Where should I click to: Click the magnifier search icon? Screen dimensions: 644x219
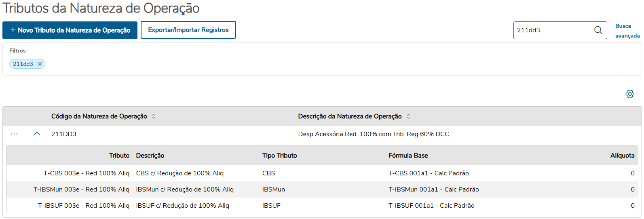[x=598, y=30]
